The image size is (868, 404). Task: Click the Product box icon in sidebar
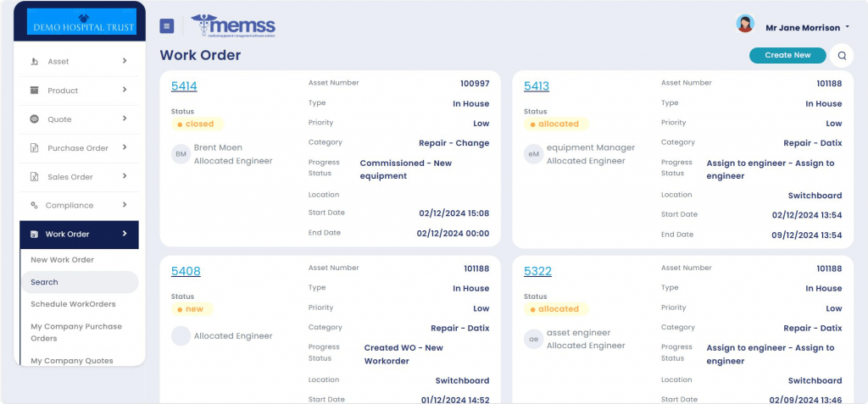pyautogui.click(x=34, y=91)
